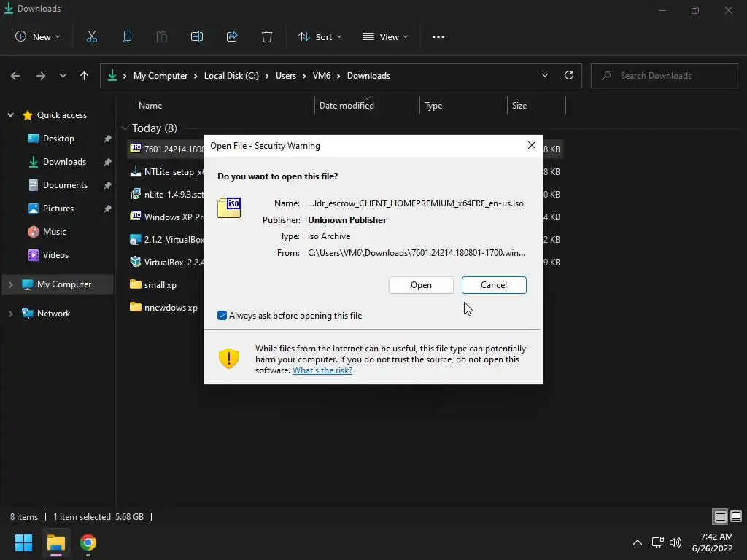Select Videos in sidebar
This screenshot has height=560, width=747.
click(x=55, y=255)
